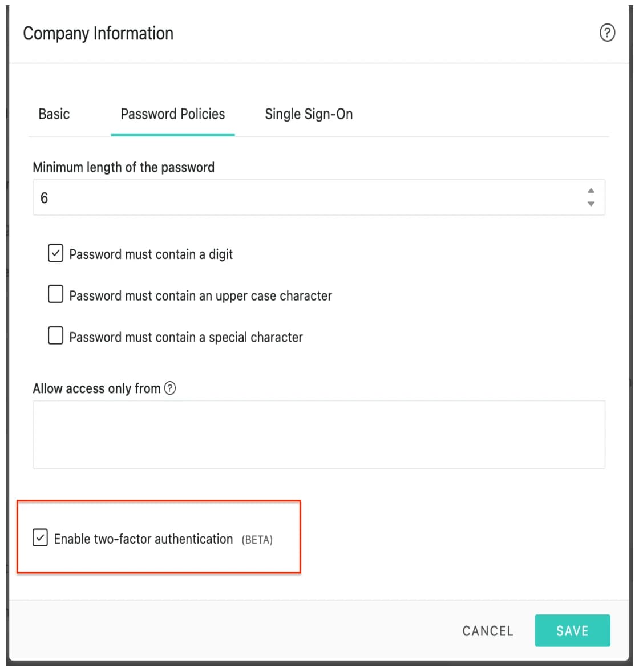Image resolution: width=639 pixels, height=672 pixels.
Task: Disable the two-factor authentication checkbox
Action: point(40,537)
